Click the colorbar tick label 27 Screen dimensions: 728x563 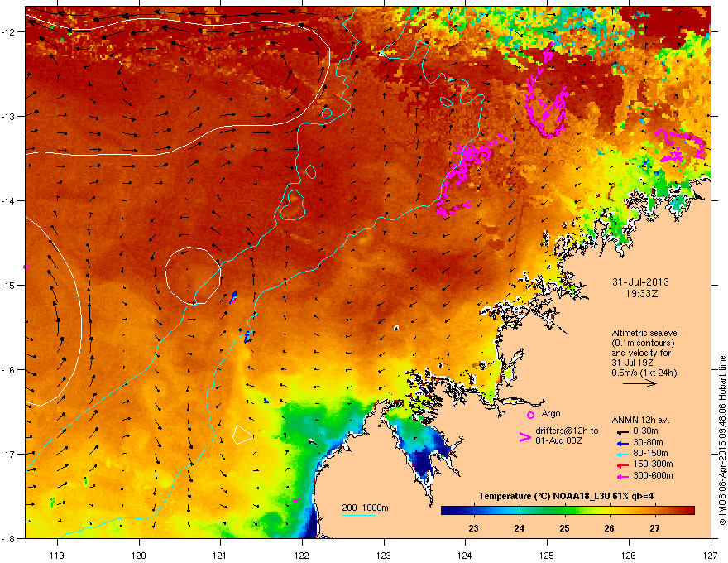click(x=654, y=528)
